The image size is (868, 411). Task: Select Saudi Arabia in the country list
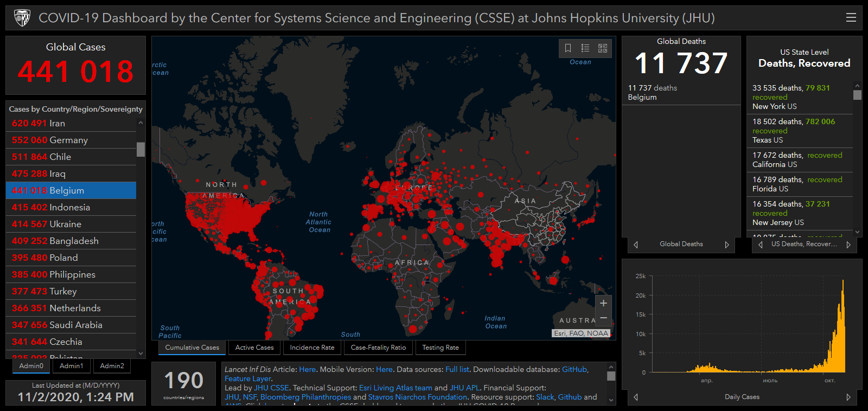(x=71, y=325)
